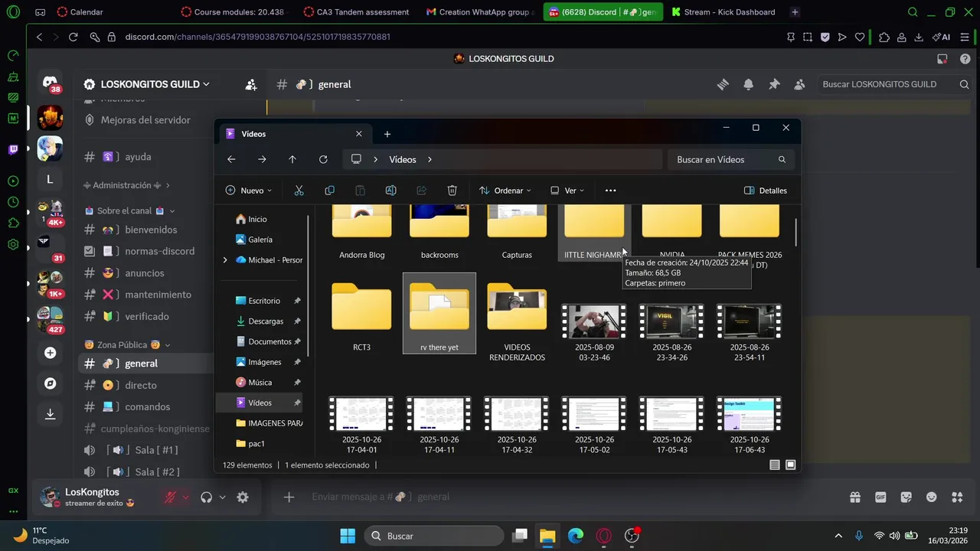Click the Download apps icon in Discord sidebar
Viewport: 980px width, 551px height.
(50, 414)
